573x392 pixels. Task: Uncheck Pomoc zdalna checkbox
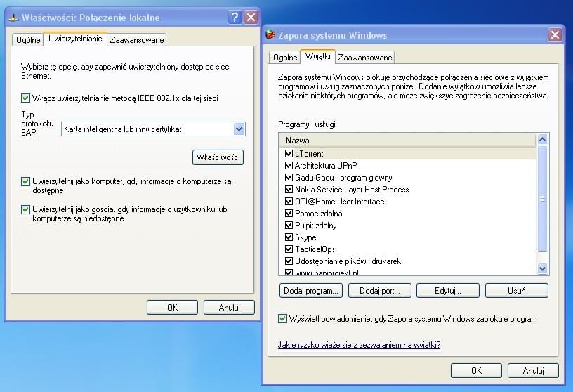pyautogui.click(x=289, y=214)
